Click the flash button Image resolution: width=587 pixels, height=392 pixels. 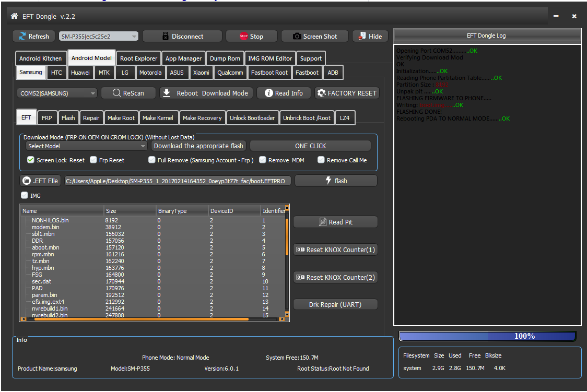point(336,181)
